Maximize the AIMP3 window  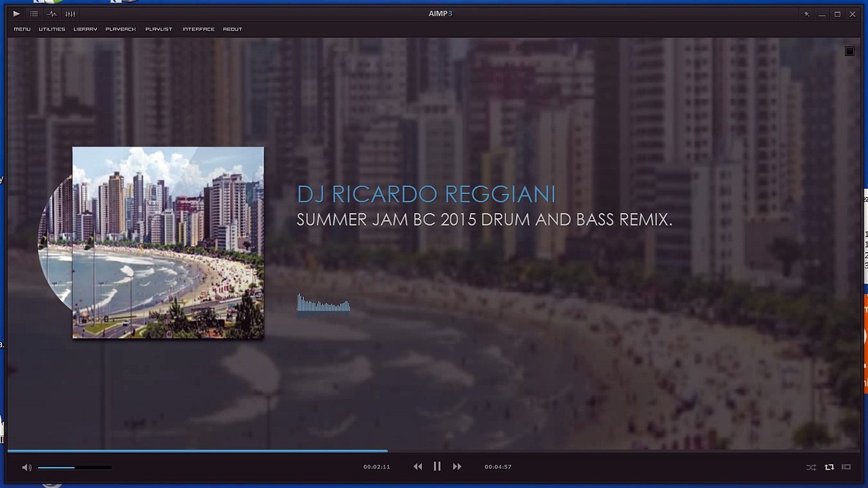point(837,14)
